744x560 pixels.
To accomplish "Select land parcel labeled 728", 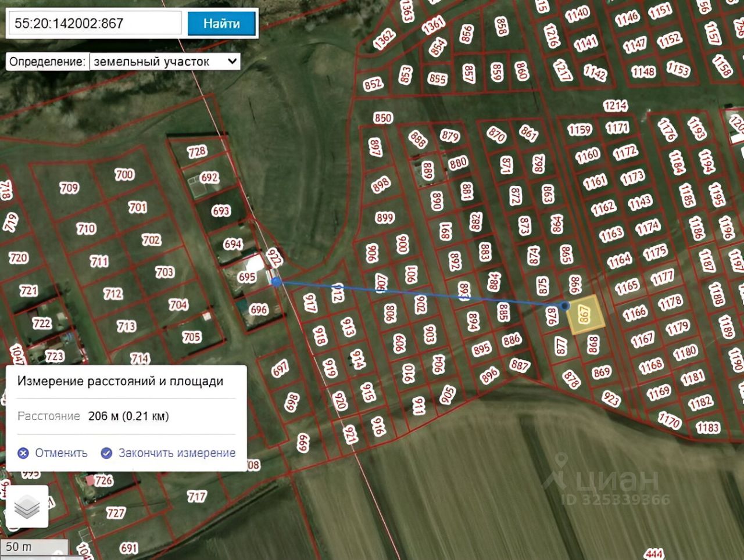I will [x=197, y=152].
